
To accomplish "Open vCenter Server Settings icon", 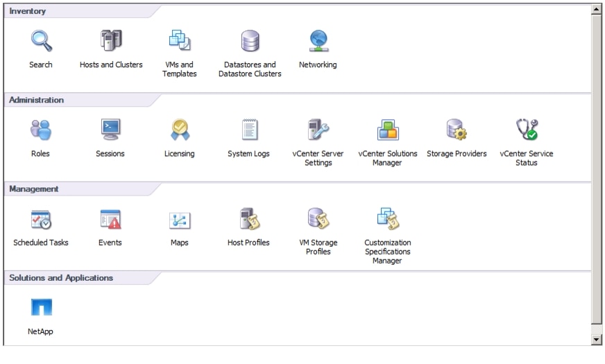I will click(318, 129).
